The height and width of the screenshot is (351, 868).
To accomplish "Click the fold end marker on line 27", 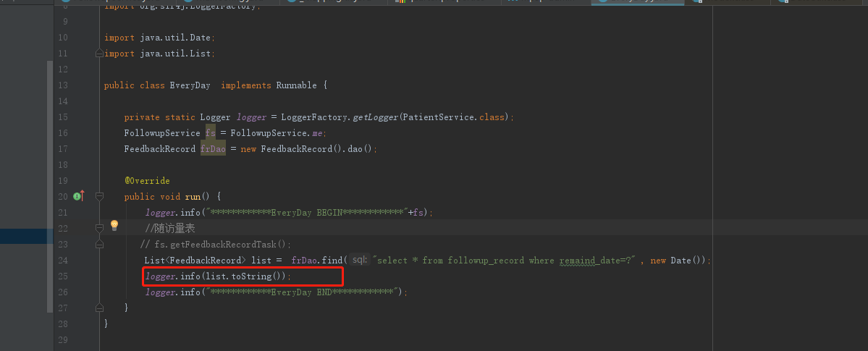I will click(99, 308).
